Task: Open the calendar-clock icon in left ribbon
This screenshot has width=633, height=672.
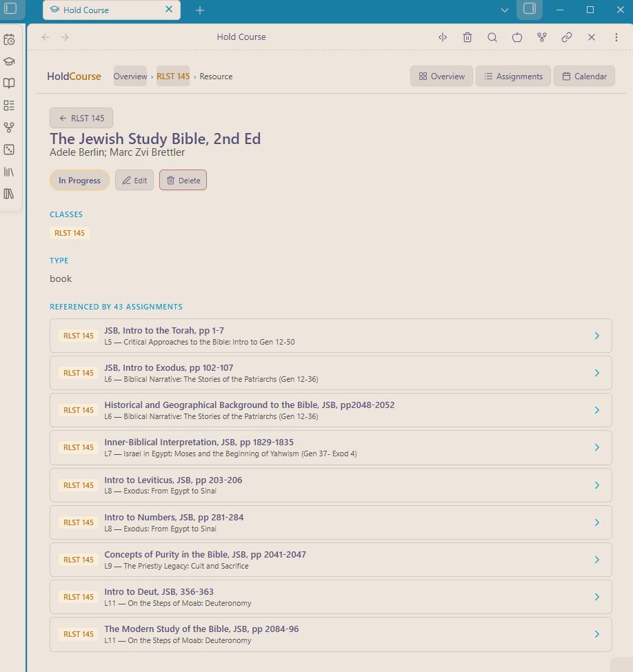Action: click(x=9, y=40)
